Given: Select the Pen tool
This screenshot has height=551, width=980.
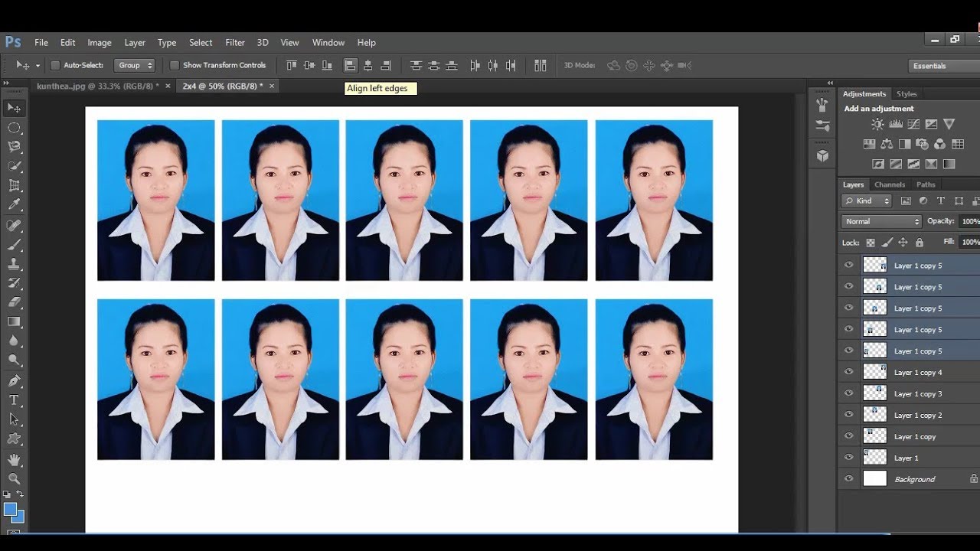Looking at the screenshot, I should 14,380.
